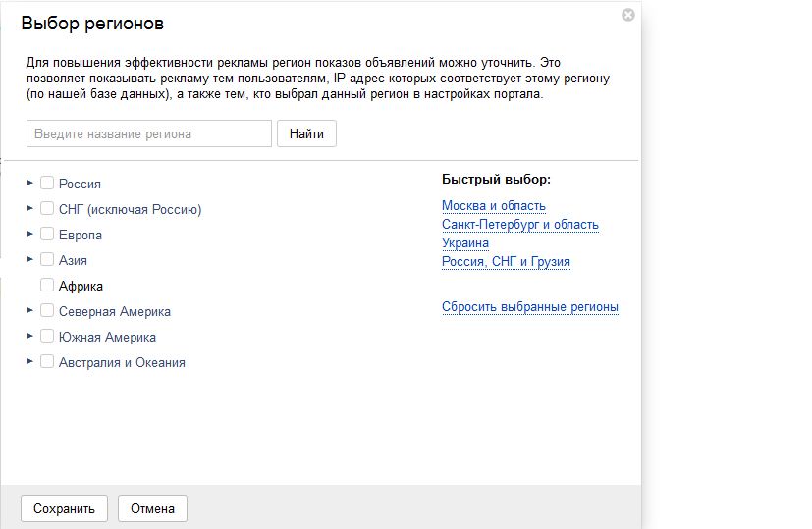Screen dimensions: 812x529
Task: Expand the Азия region arrow
Action: point(30,259)
